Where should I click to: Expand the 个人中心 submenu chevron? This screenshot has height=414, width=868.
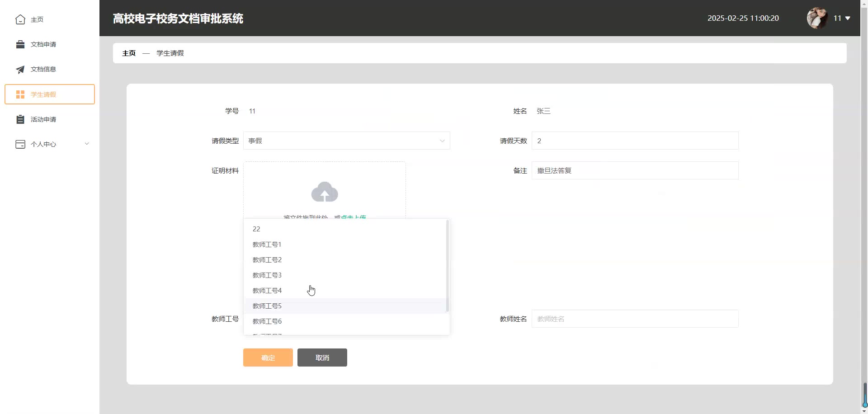point(87,144)
